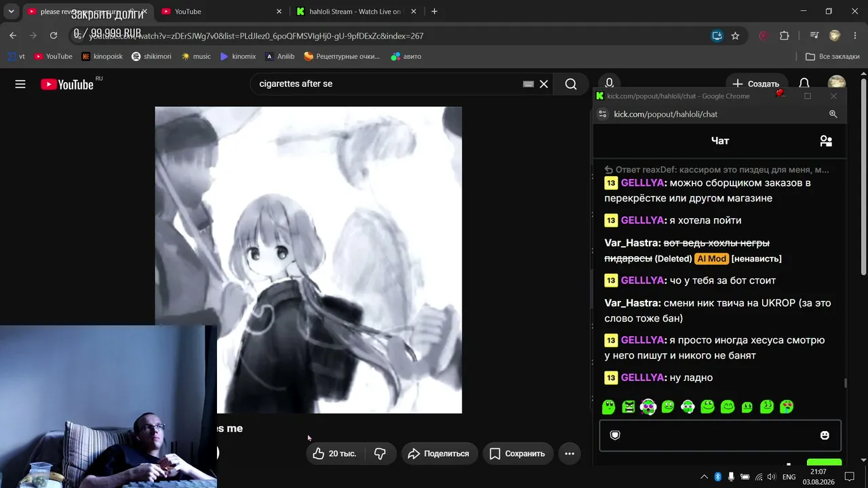Open the volume control in system tray

772,477
